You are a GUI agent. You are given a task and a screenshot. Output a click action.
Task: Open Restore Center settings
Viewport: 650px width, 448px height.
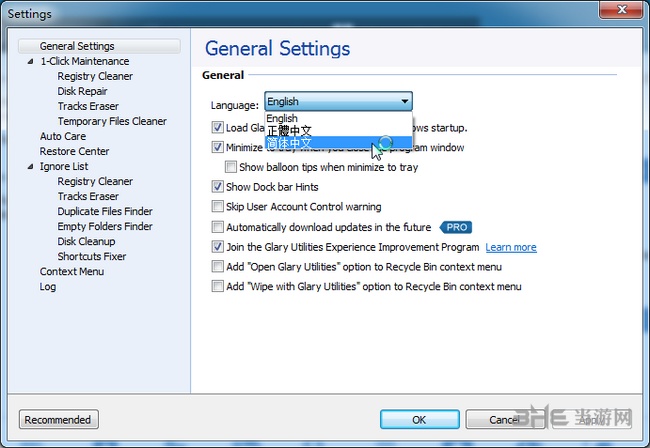[x=74, y=151]
